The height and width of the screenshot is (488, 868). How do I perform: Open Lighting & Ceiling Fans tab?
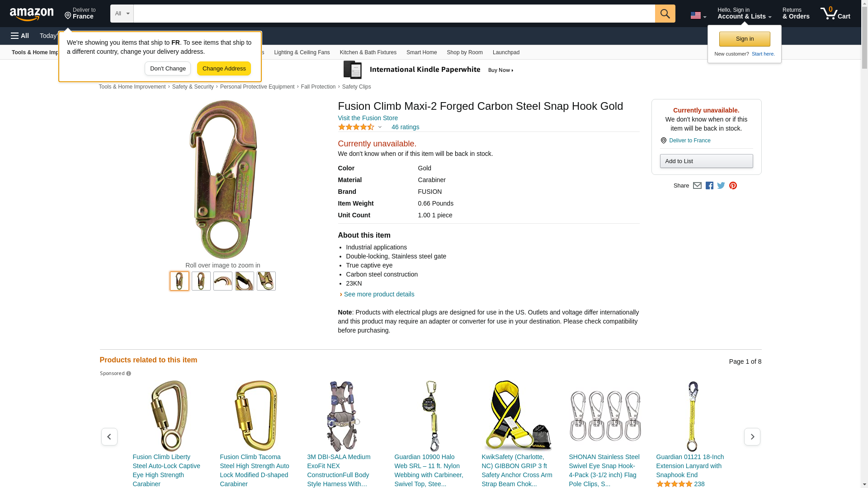(302, 52)
